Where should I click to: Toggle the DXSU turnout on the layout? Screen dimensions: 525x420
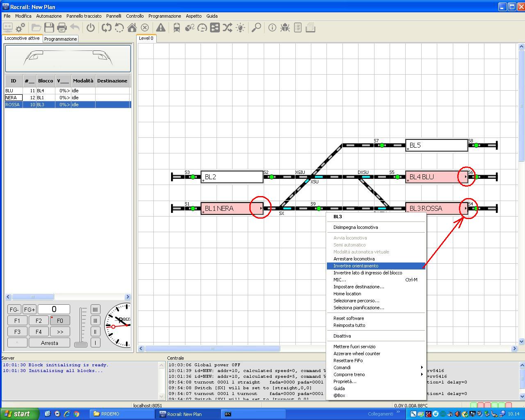coord(366,177)
